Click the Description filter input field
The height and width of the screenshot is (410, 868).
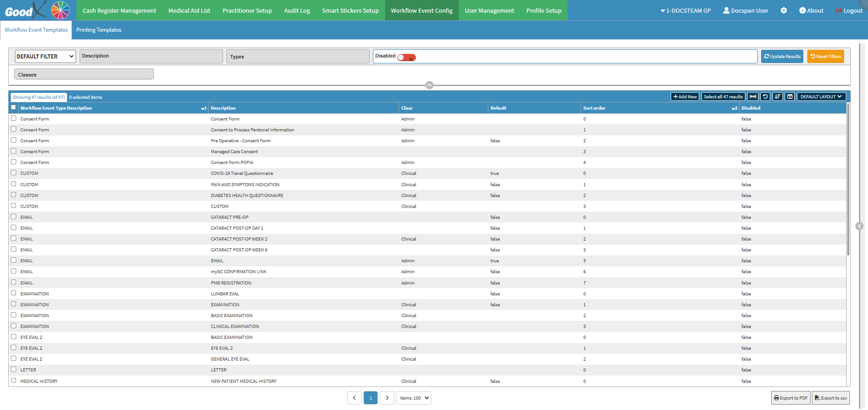pos(151,56)
